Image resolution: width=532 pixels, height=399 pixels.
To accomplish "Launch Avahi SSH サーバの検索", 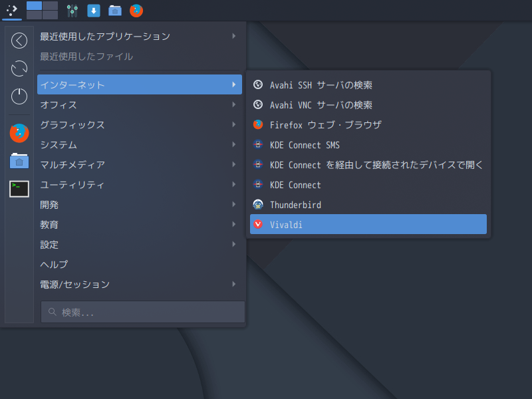I will click(368, 84).
